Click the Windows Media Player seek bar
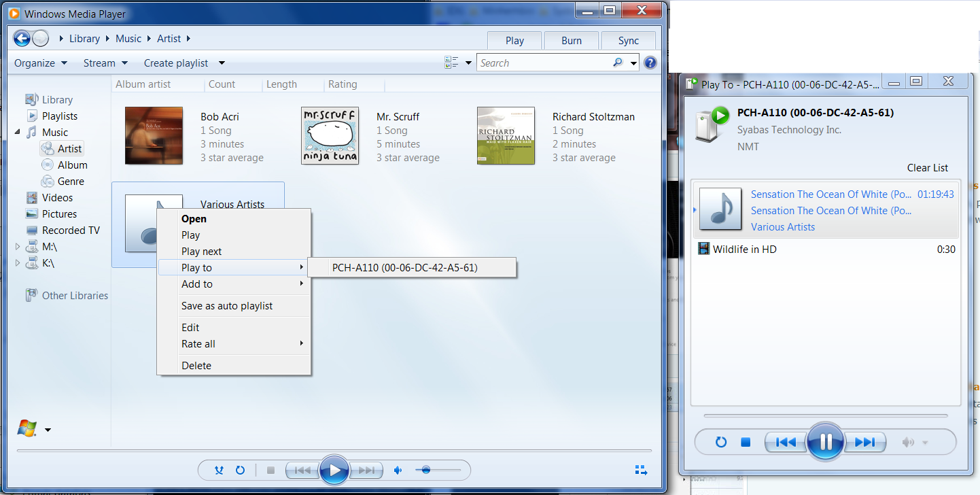The width and height of the screenshot is (980, 495). click(334, 450)
